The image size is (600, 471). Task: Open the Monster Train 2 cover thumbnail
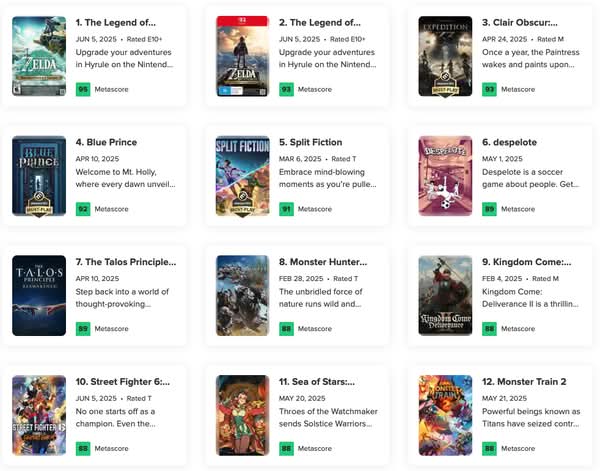pos(445,416)
